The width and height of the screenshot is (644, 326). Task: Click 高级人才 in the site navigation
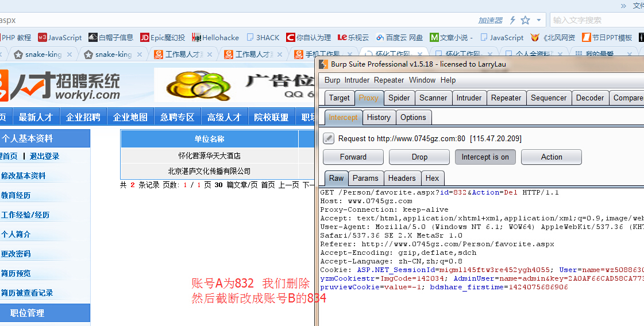point(224,117)
